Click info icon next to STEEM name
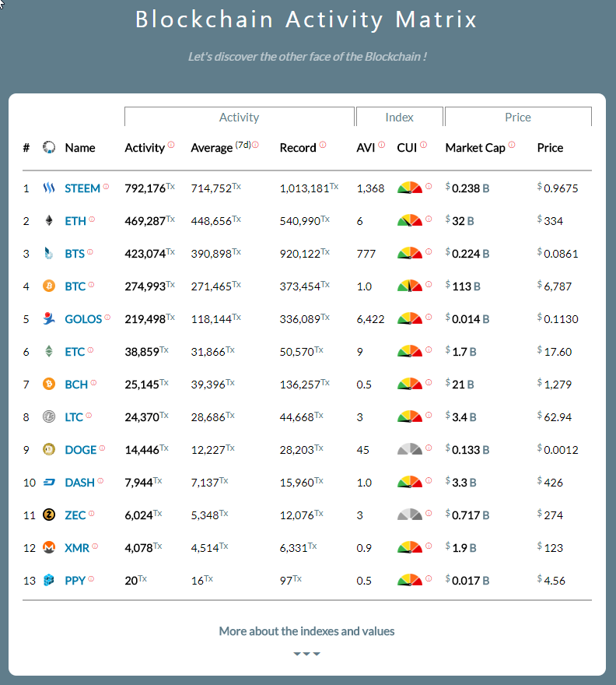This screenshot has width=616, height=685. [x=106, y=187]
